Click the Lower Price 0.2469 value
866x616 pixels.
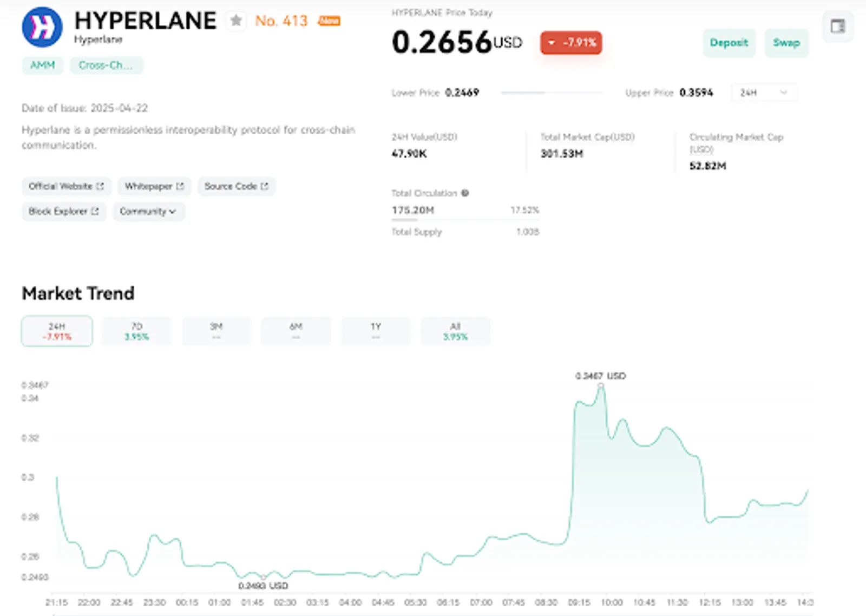[x=462, y=93]
